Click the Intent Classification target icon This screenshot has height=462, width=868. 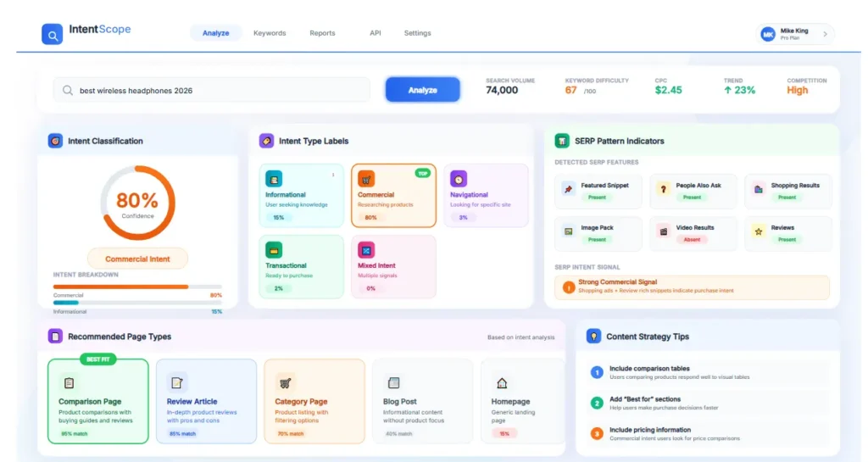point(55,141)
